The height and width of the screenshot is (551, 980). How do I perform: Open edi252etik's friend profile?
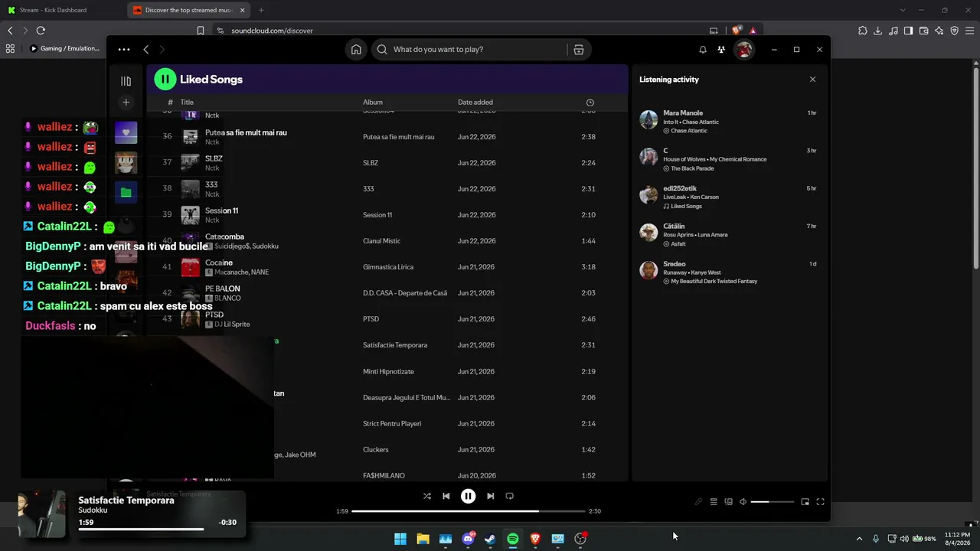[x=680, y=188]
